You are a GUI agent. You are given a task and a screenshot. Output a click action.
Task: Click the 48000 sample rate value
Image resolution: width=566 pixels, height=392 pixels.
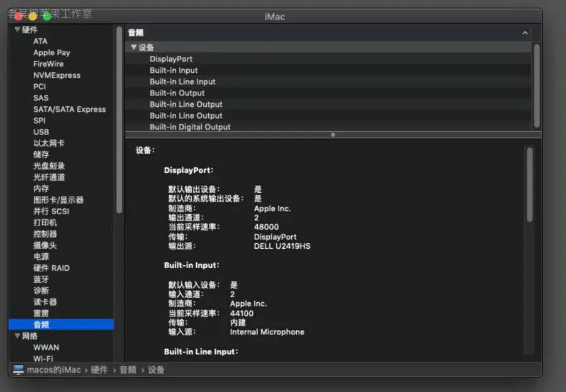[267, 227]
